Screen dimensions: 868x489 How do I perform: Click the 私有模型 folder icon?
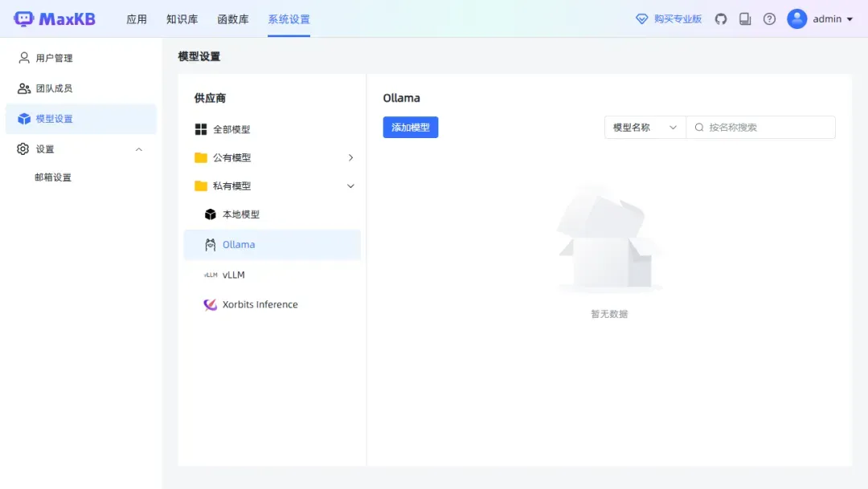[201, 185]
